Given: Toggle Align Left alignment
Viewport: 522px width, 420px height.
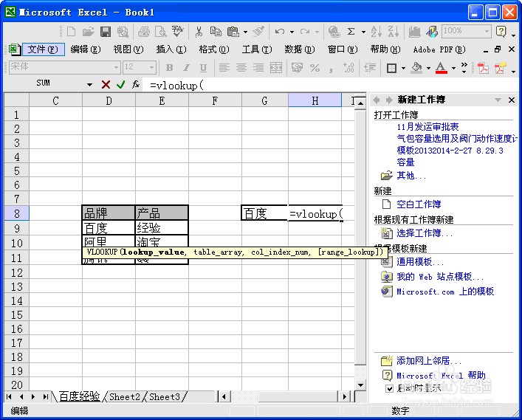Looking at the screenshot, I should [x=224, y=68].
